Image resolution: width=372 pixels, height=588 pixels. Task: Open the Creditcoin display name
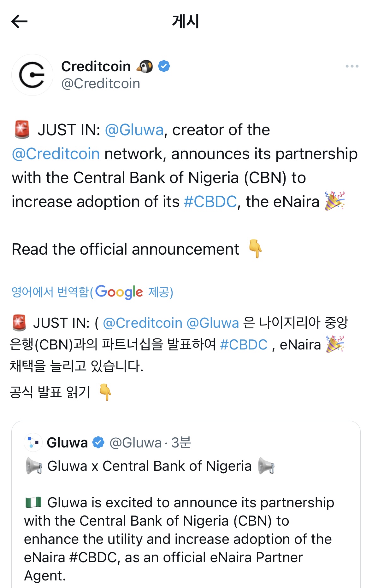96,66
